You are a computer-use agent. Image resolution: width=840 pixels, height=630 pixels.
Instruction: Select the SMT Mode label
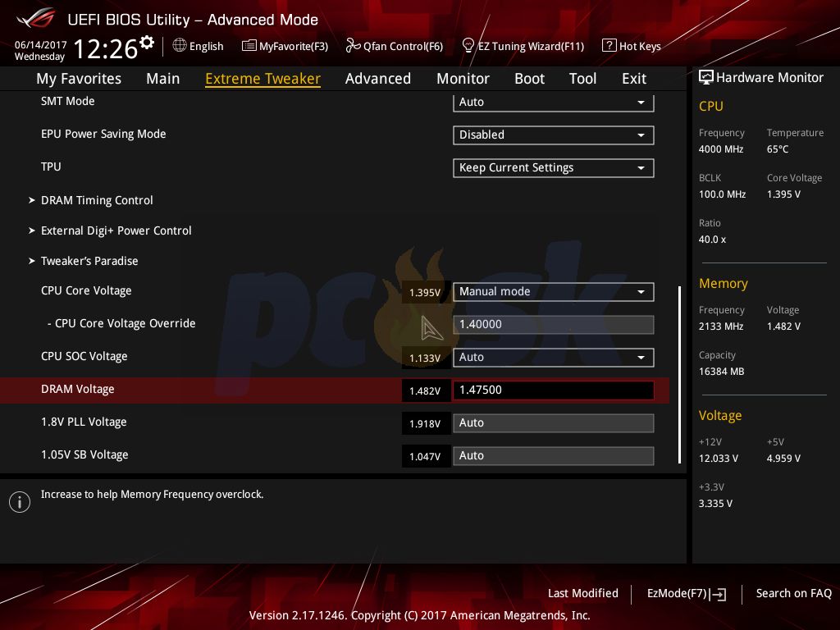tap(67, 101)
